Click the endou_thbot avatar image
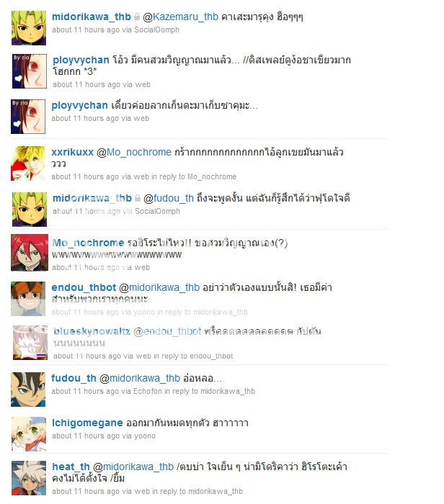This screenshot has width=444, height=504. (28, 299)
